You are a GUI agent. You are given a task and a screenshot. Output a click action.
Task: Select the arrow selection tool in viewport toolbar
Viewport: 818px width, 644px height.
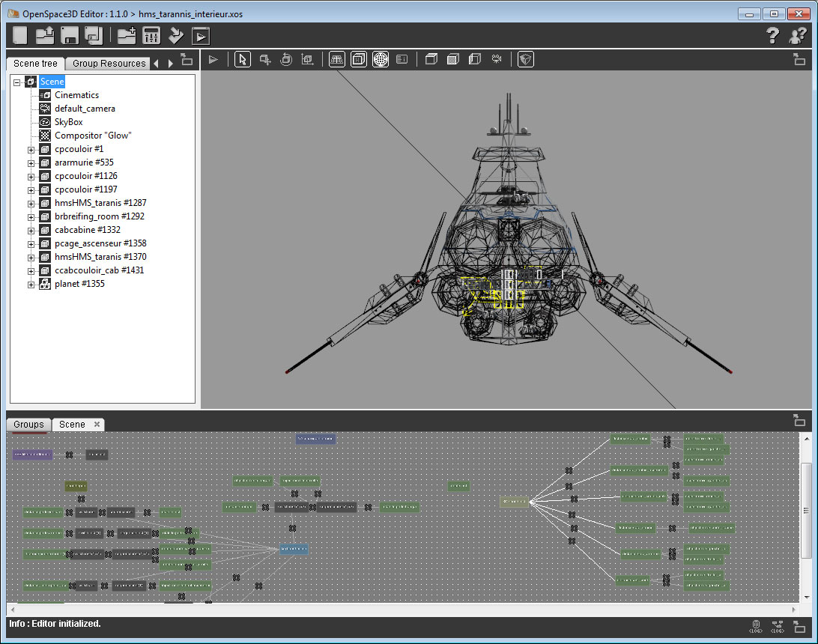[x=242, y=59]
